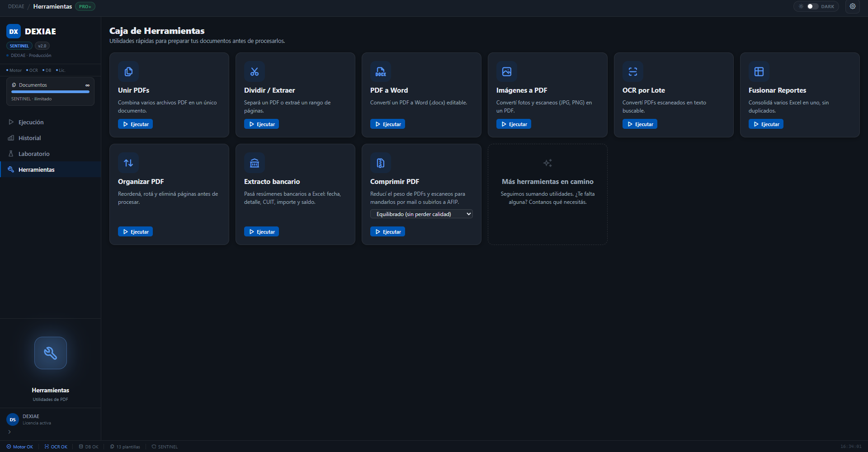This screenshot has width=868, height=452.
Task: Expand the sidebar chevron below DEXIAE account
Action: 9,432
